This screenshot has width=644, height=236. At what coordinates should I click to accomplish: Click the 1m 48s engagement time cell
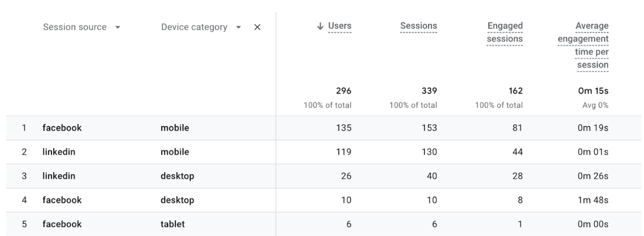(x=595, y=200)
